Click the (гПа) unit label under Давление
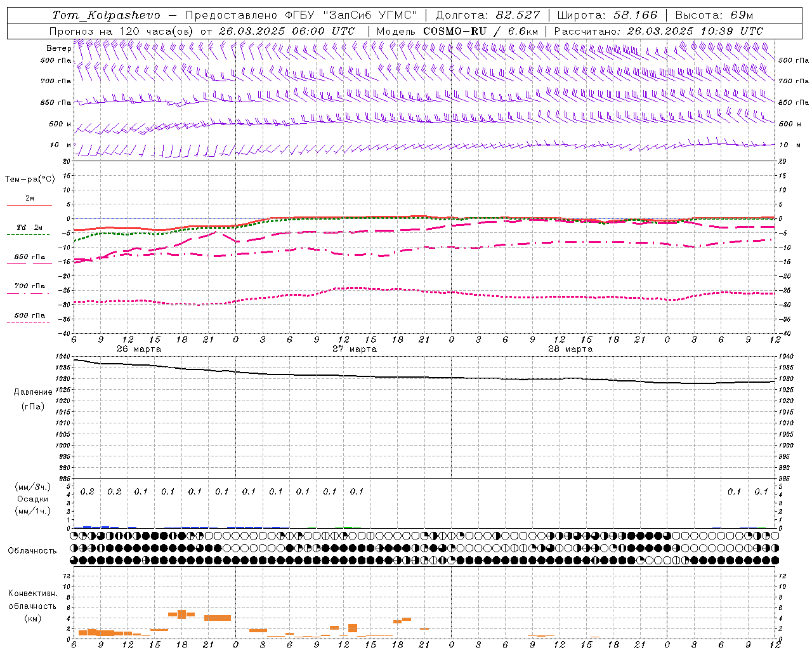 [x=33, y=407]
